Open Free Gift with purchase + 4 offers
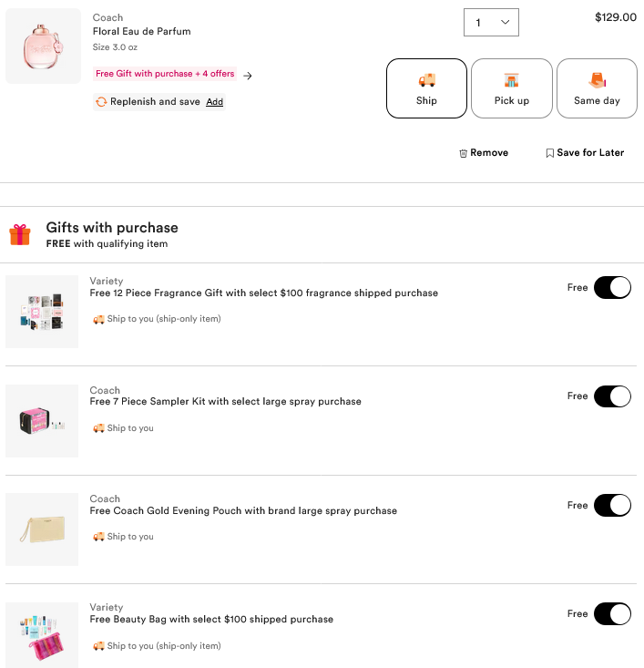The height and width of the screenshot is (668, 644). coord(165,74)
